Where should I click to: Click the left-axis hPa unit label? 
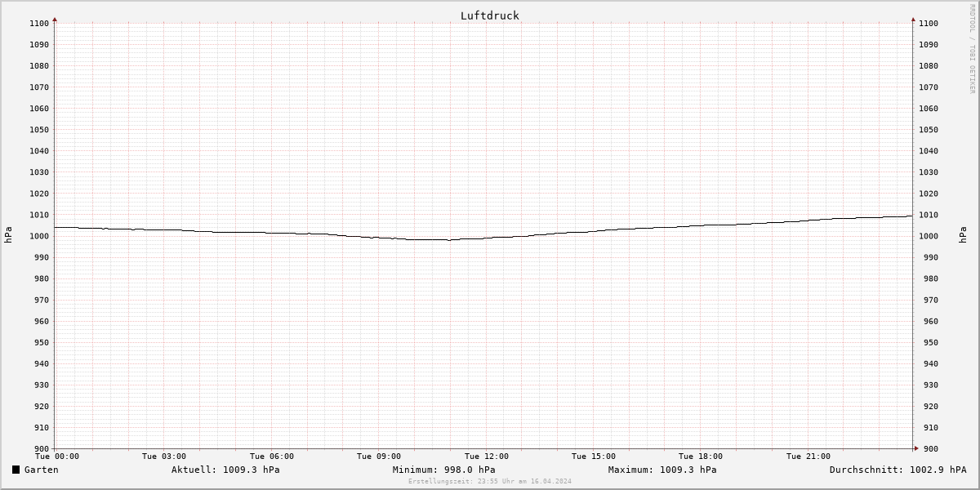click(x=8, y=235)
